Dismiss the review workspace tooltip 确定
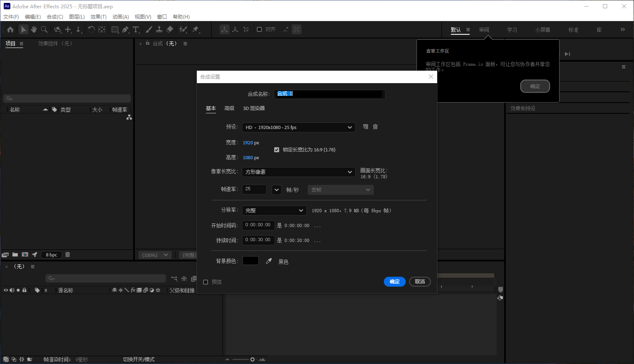Viewport: 634px width, 364px height. click(535, 86)
